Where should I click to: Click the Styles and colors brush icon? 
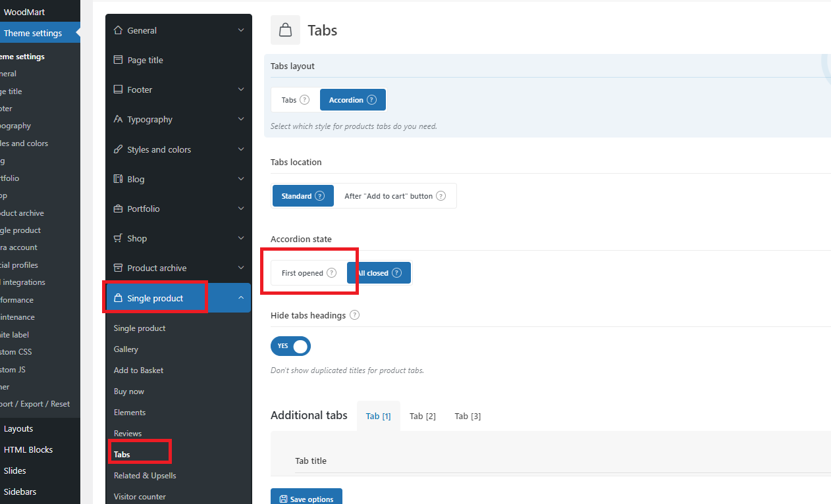click(119, 149)
